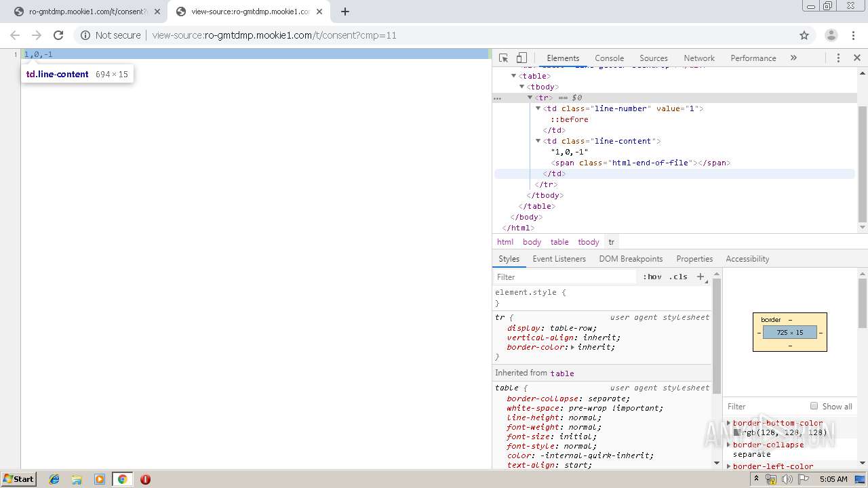Select tbody in the breadcrumb
Image resolution: width=868 pixels, height=488 pixels.
(x=588, y=242)
